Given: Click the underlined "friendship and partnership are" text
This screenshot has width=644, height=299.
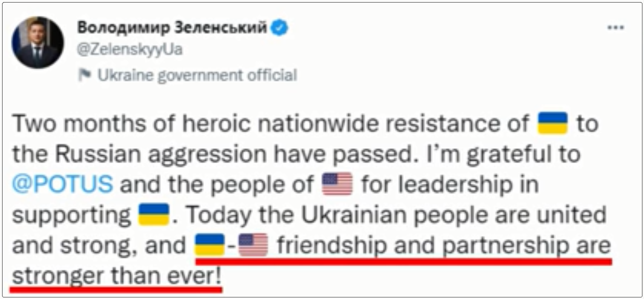Looking at the screenshot, I should point(444,246).
